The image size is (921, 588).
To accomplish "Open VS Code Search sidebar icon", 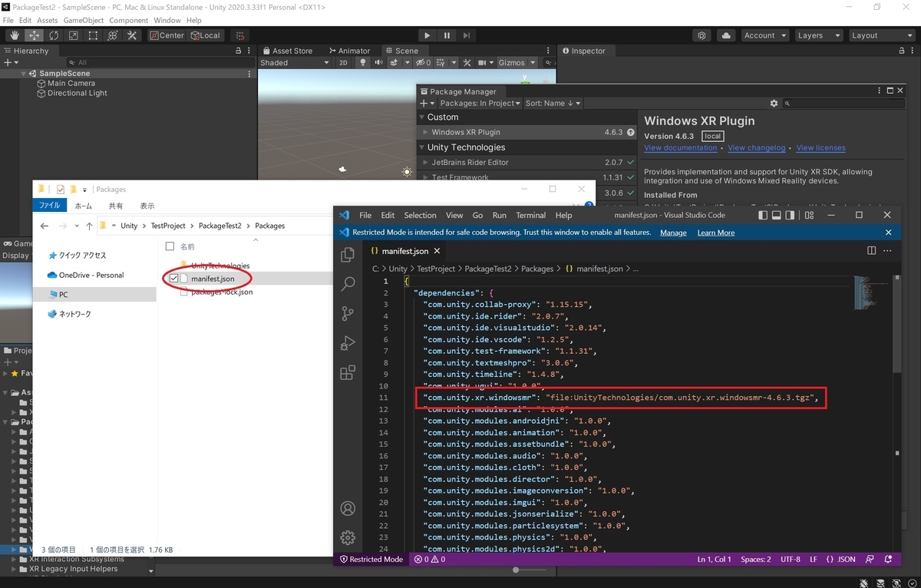I will (x=348, y=284).
